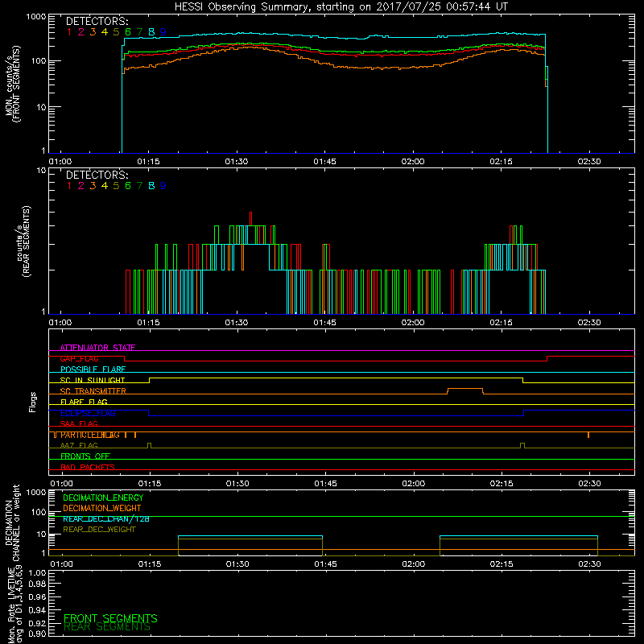Click the 0.94 value on livetime axis
The height and width of the screenshot is (644, 644).
click(x=37, y=609)
